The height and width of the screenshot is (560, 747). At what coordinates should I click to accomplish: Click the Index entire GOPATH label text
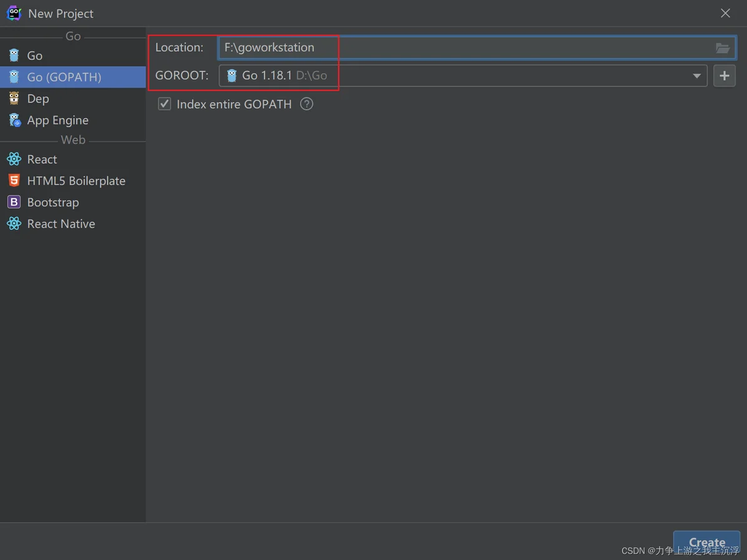[234, 104]
